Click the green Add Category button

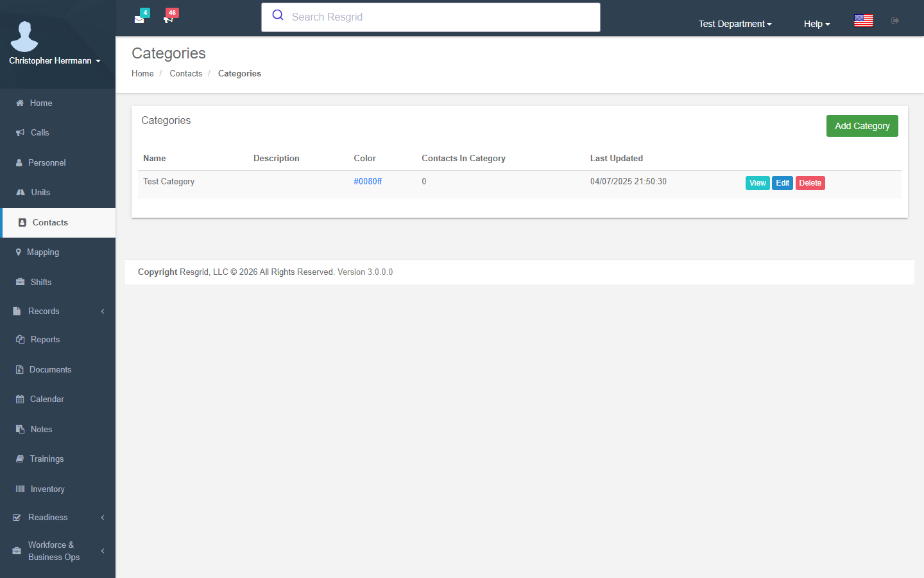(862, 126)
